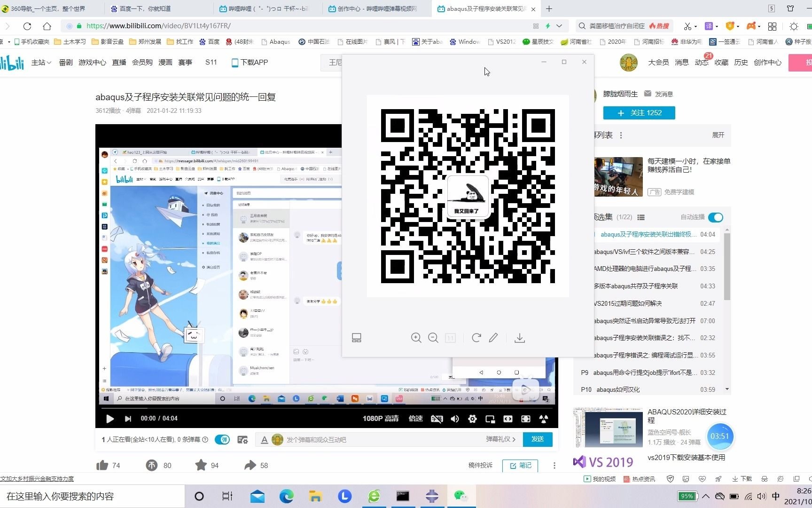Open thumbnail gallery view in image viewer
This screenshot has width=812, height=508.
357,338
